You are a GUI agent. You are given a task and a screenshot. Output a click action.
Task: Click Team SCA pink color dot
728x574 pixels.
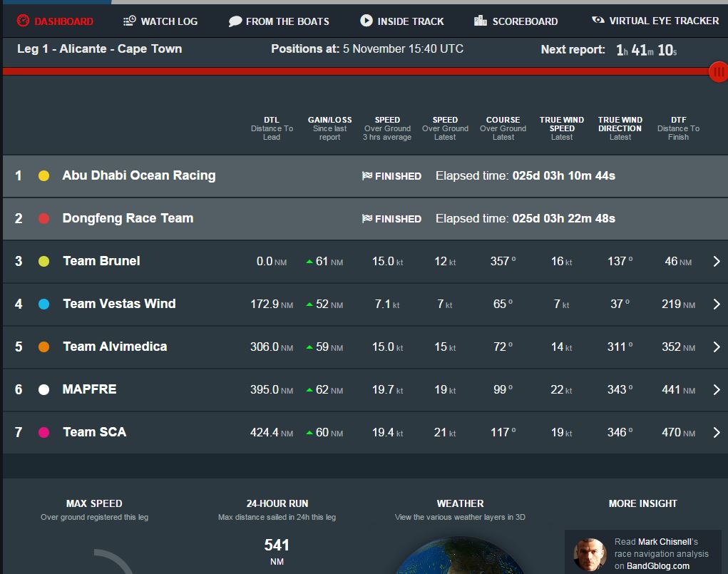tap(43, 432)
